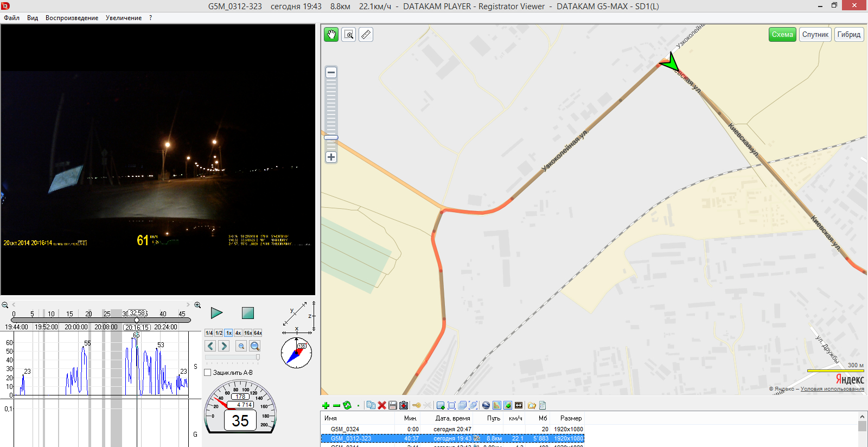Click the open folder icon in the file toolbar
The height and width of the screenshot is (447, 868).
(532, 405)
